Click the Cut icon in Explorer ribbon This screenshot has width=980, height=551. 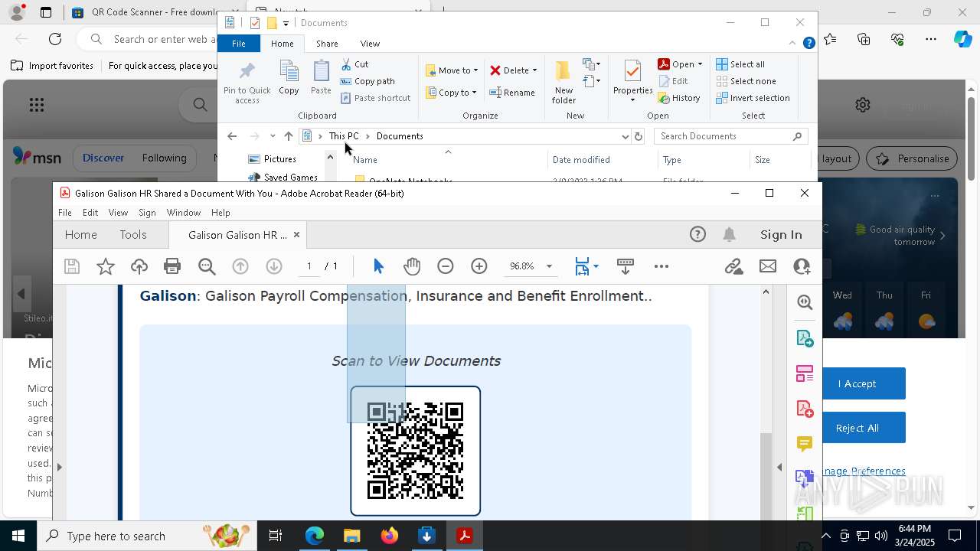point(354,64)
